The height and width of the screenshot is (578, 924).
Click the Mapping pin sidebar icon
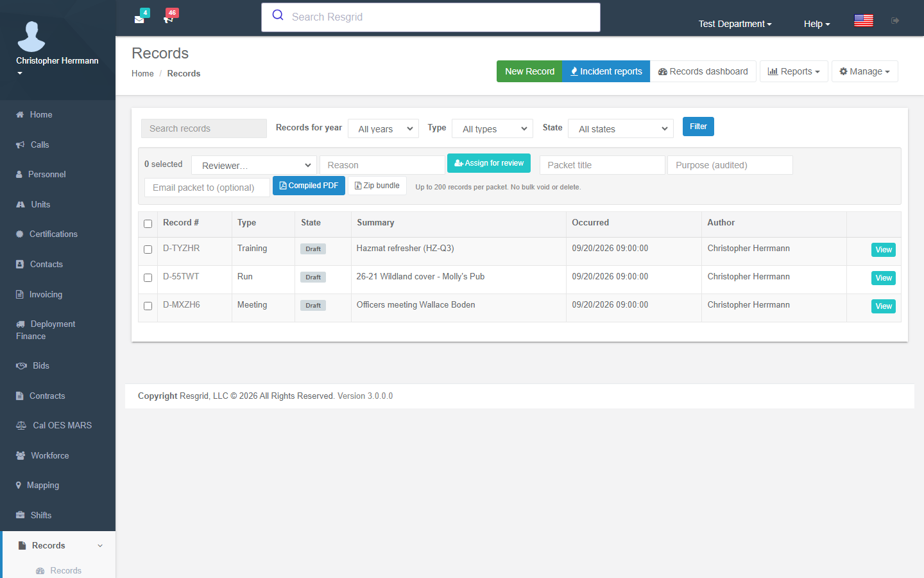pyautogui.click(x=19, y=485)
